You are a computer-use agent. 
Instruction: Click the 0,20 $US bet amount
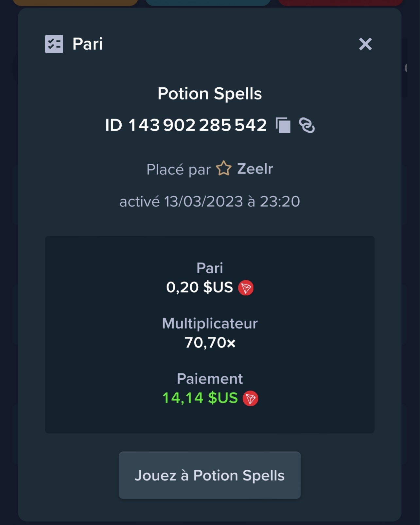click(x=200, y=287)
